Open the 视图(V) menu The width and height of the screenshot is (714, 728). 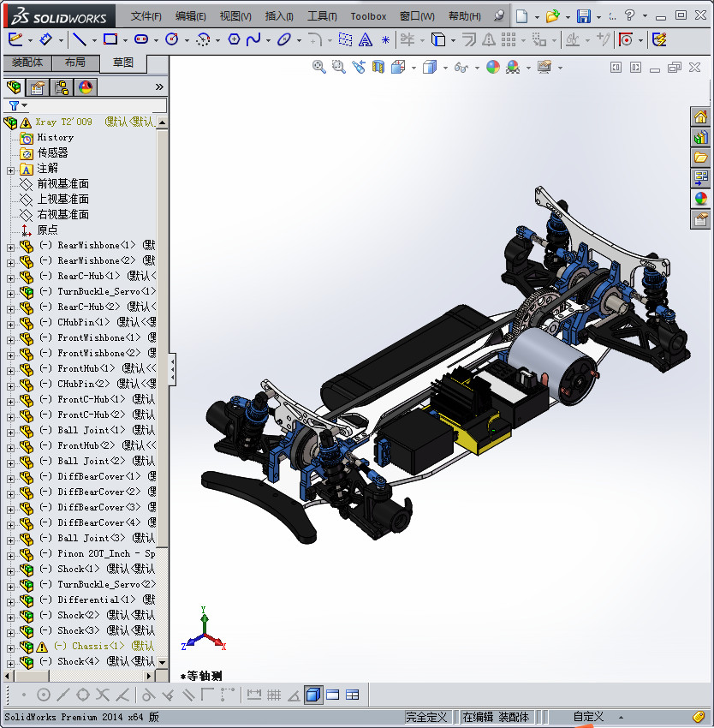pos(235,17)
